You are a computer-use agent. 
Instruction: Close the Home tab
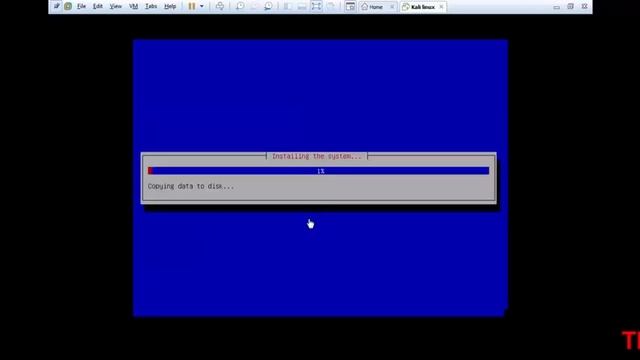click(392, 7)
